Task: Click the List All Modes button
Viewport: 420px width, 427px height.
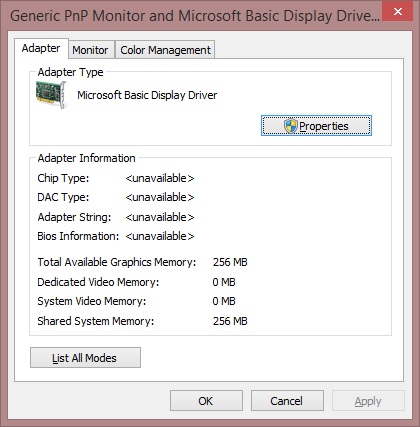Action: coord(85,358)
